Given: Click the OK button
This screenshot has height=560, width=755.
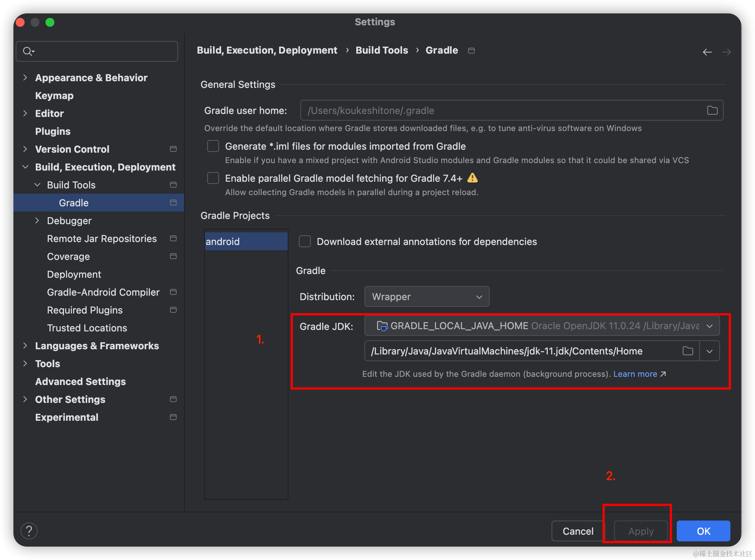Looking at the screenshot, I should point(703,531).
